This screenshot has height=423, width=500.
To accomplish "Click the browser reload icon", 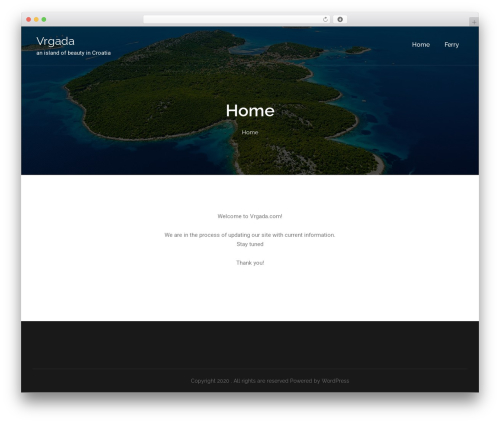I will [x=325, y=19].
